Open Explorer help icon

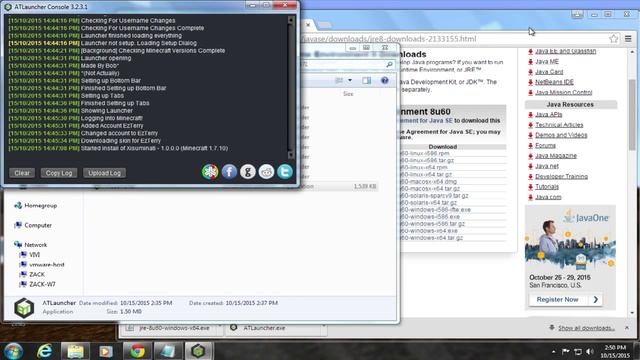click(x=384, y=80)
